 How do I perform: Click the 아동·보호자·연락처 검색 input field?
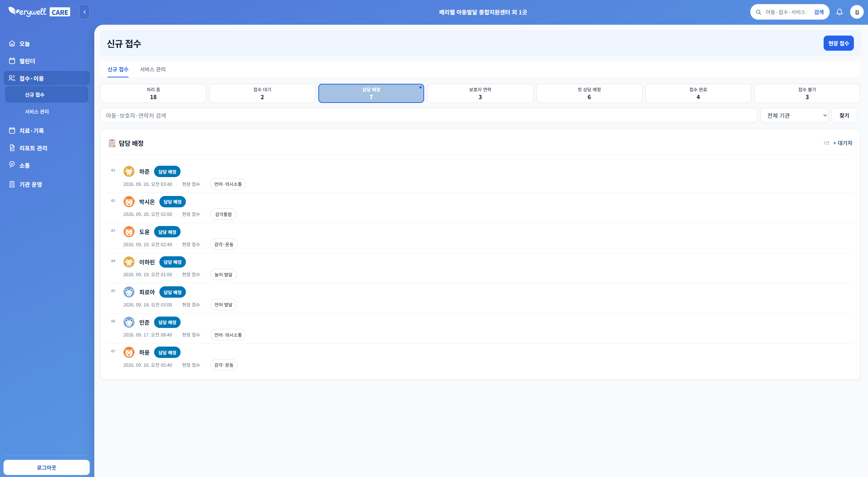[429, 115]
